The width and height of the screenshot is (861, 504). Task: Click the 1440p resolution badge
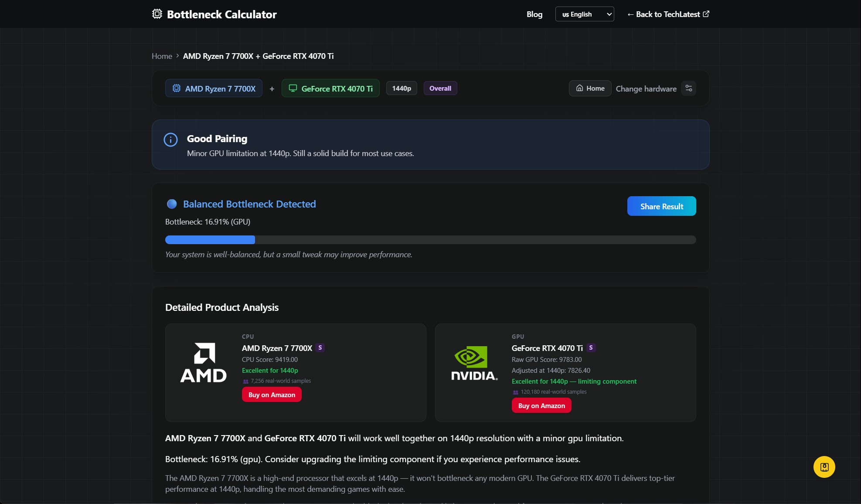tap(402, 88)
